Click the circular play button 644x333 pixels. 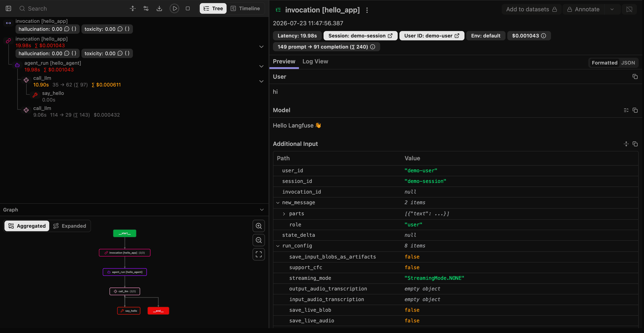click(174, 8)
